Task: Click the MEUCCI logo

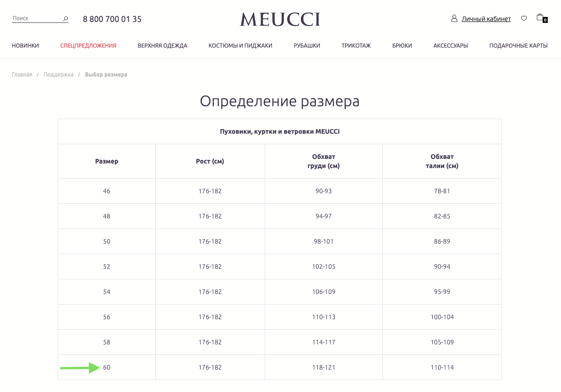Action: tap(280, 19)
